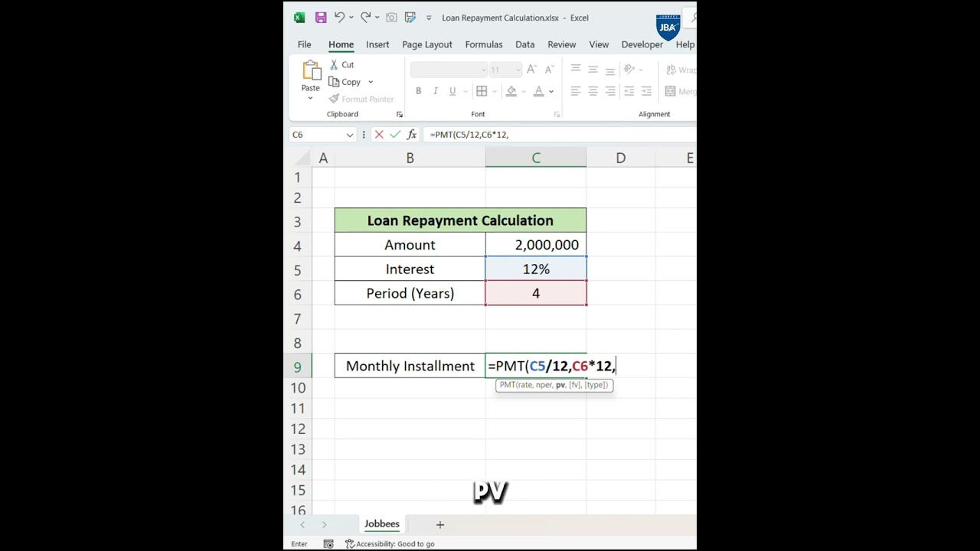This screenshot has width=980, height=551.
Task: Click the Copy command
Action: point(345,82)
